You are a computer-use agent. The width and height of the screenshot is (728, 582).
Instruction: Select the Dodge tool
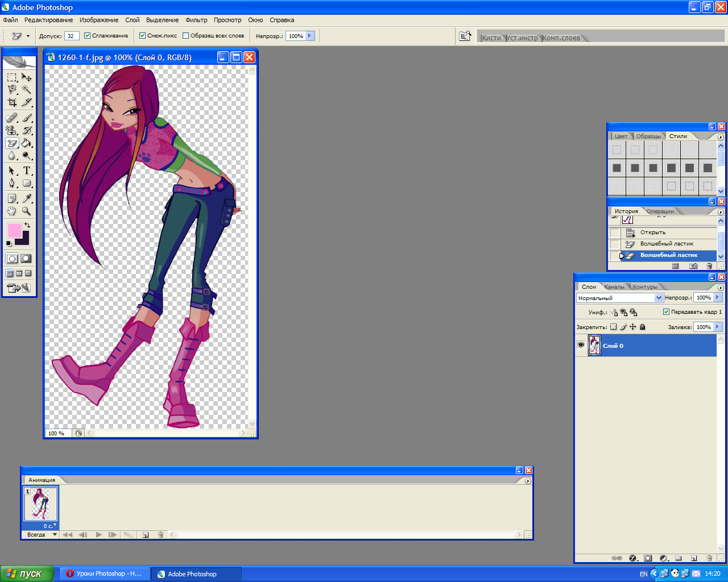[x=27, y=156]
